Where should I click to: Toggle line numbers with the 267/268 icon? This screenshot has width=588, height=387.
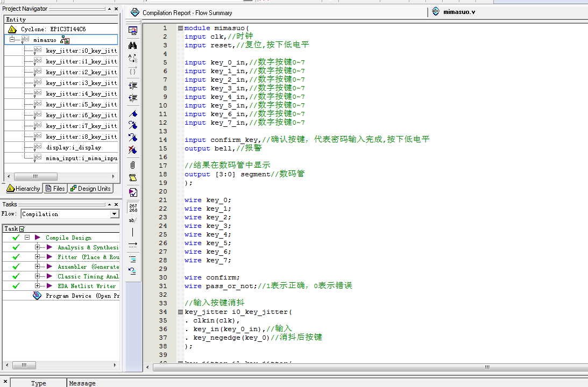click(x=133, y=208)
